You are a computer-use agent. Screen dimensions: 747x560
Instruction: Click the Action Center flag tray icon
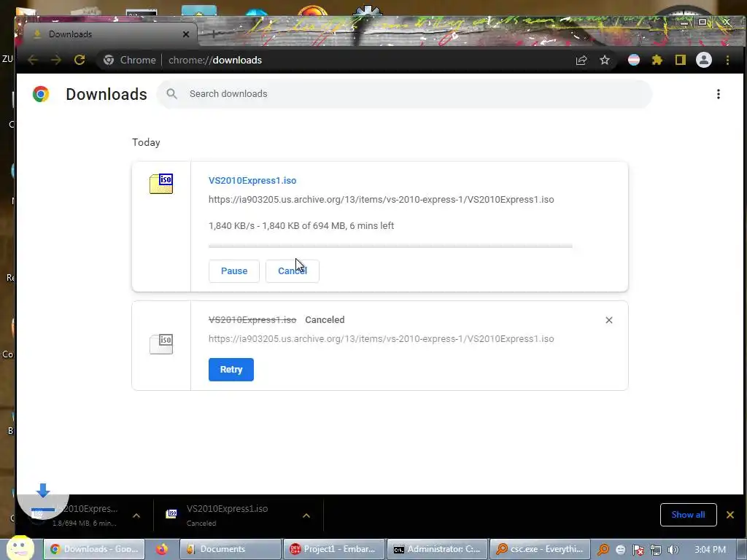tap(638, 550)
